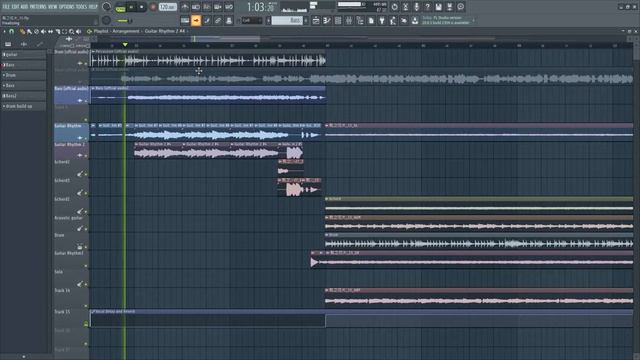Mute the Bass (official audio) track
Screen dimensions: 640x360
[x=86, y=100]
